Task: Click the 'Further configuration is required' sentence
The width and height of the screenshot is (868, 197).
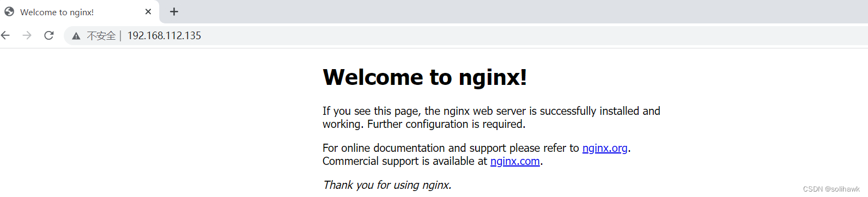Action: coord(446,124)
